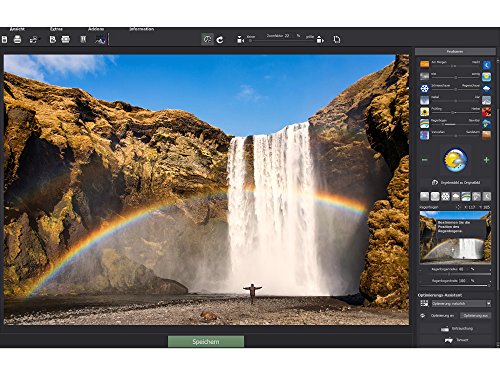This screenshot has width=500, height=375.
Task: Click the snowflake snow shower icon in the slider list
Action: [424, 88]
